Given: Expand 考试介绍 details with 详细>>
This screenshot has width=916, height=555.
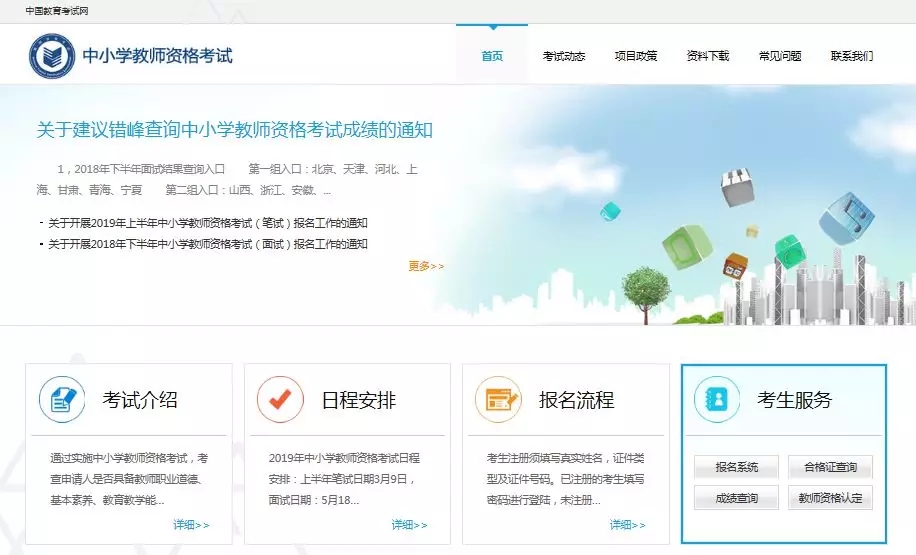Looking at the screenshot, I should click(x=191, y=525).
